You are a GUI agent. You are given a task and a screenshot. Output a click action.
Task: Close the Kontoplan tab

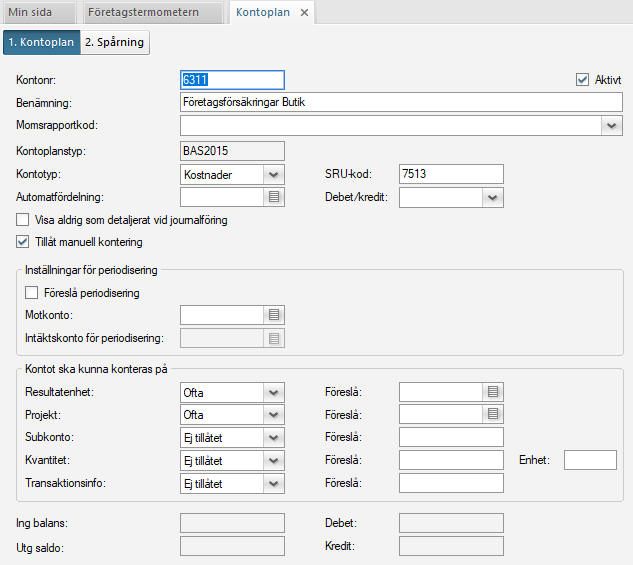point(305,13)
